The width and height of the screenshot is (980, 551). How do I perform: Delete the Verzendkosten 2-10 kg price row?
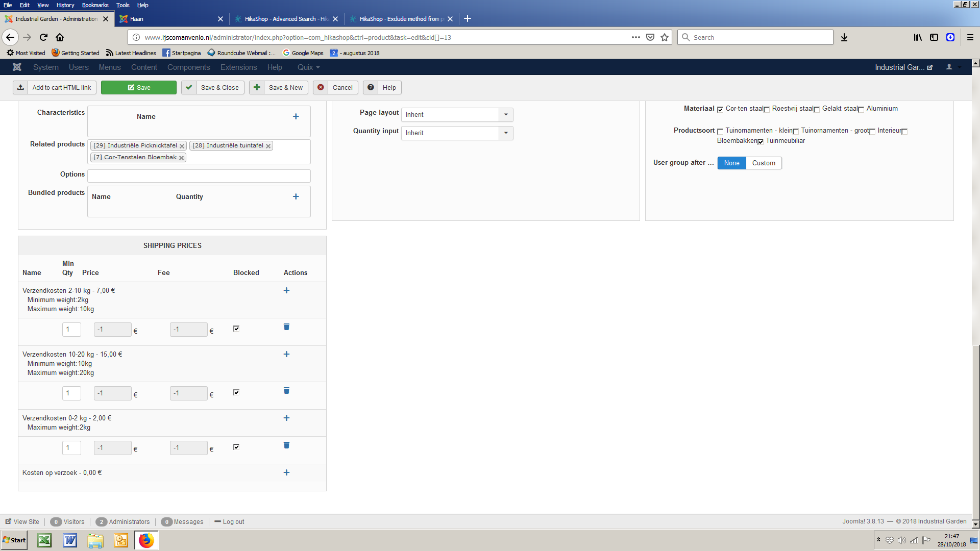pos(286,327)
